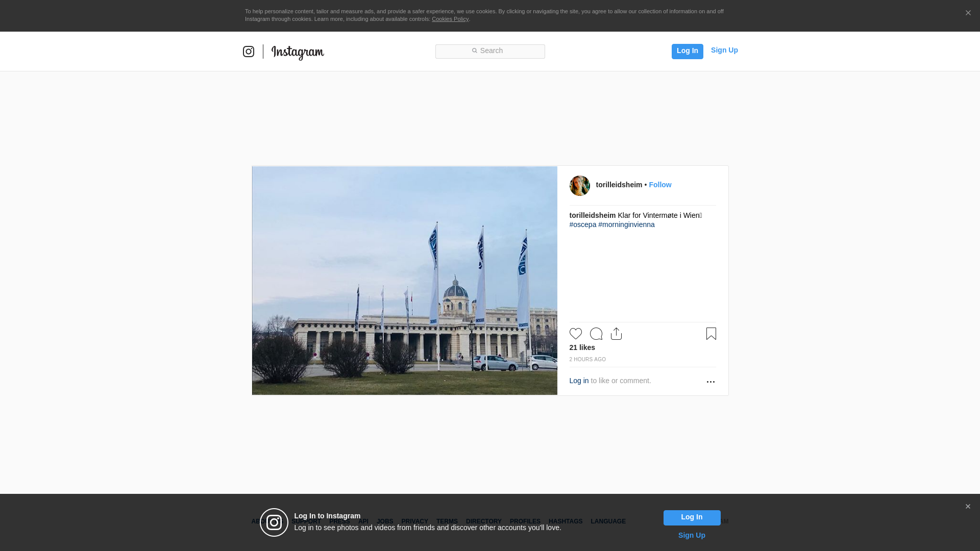Click Log in to like or comment
This screenshot has height=551, width=980.
579,381
